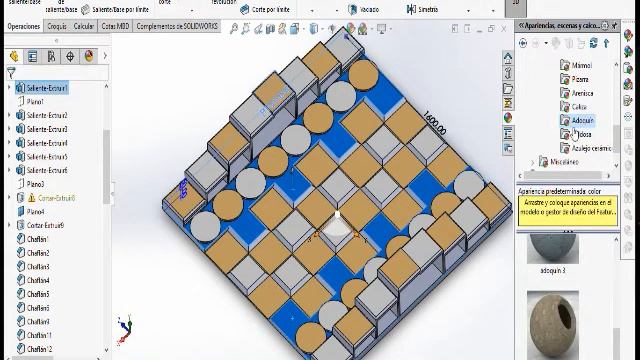Click the Edit Appearance icon in view toolbar
This screenshot has width=640, height=360.
pyautogui.click(x=351, y=28)
